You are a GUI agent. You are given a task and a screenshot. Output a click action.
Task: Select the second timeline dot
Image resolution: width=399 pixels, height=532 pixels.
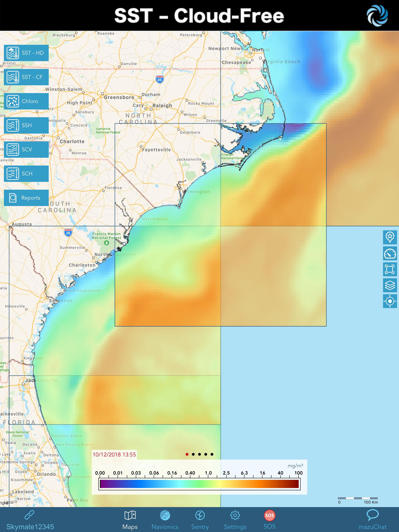pos(193,454)
